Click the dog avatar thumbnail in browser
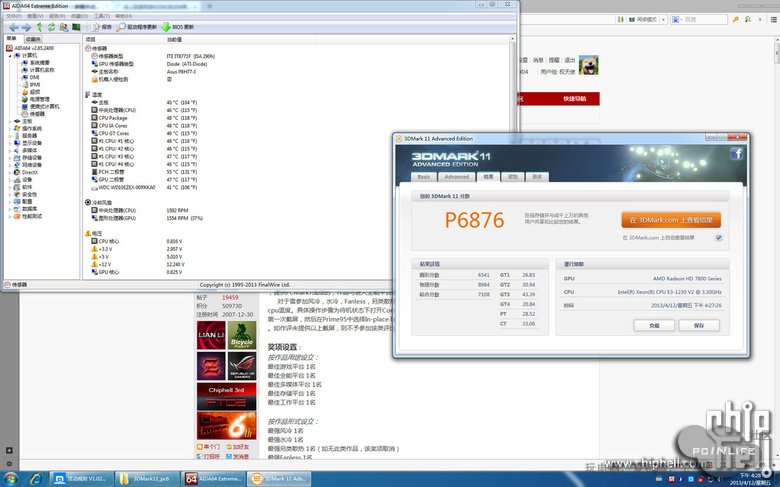The width and height of the screenshot is (780, 487). point(588,65)
